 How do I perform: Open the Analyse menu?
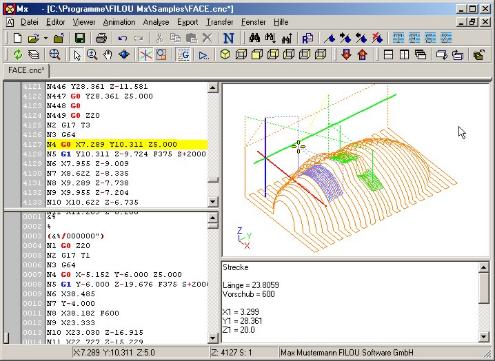coord(156,22)
